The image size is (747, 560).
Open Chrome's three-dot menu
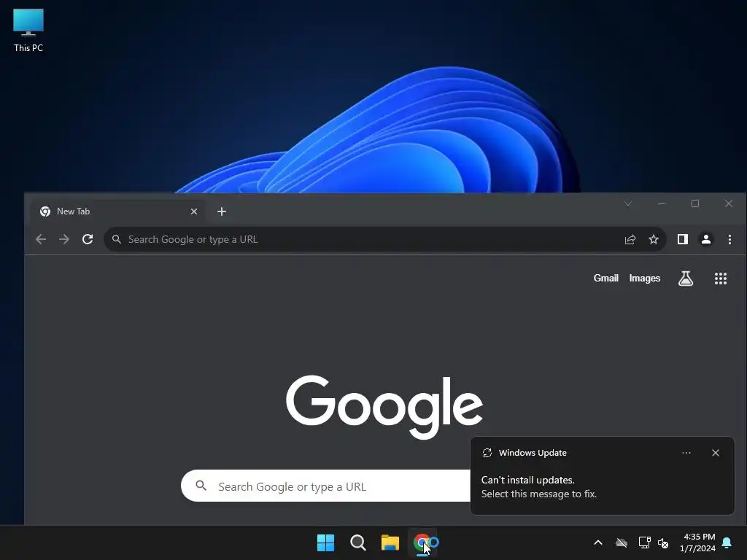729,239
